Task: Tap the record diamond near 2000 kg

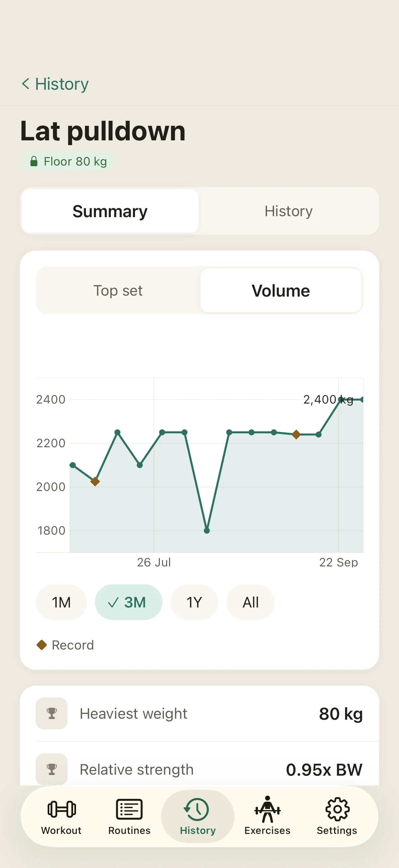Action: point(95,482)
